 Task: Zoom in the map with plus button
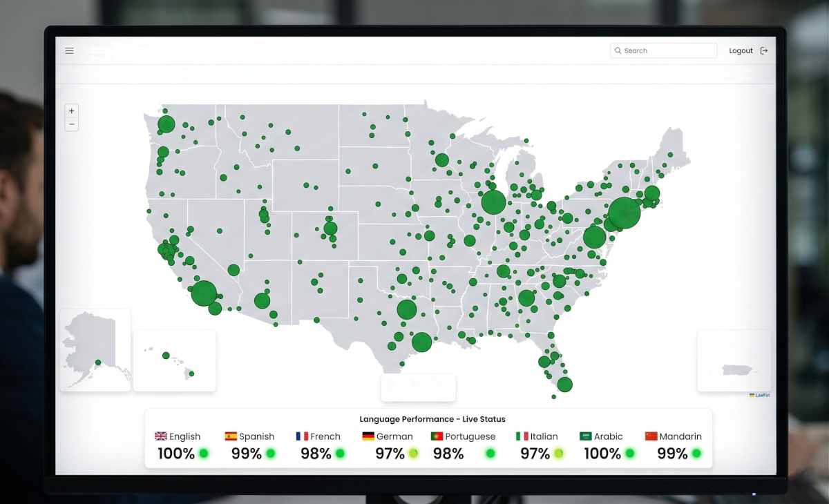coord(72,111)
